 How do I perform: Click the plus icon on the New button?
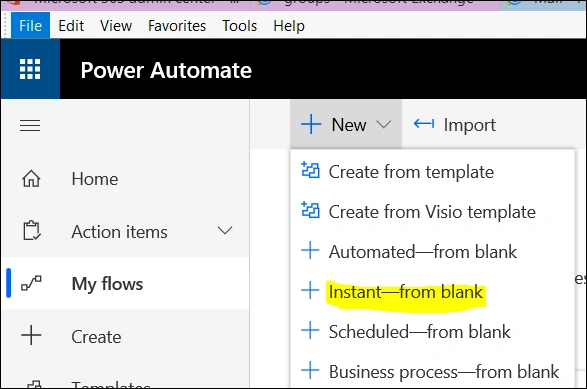pos(311,124)
